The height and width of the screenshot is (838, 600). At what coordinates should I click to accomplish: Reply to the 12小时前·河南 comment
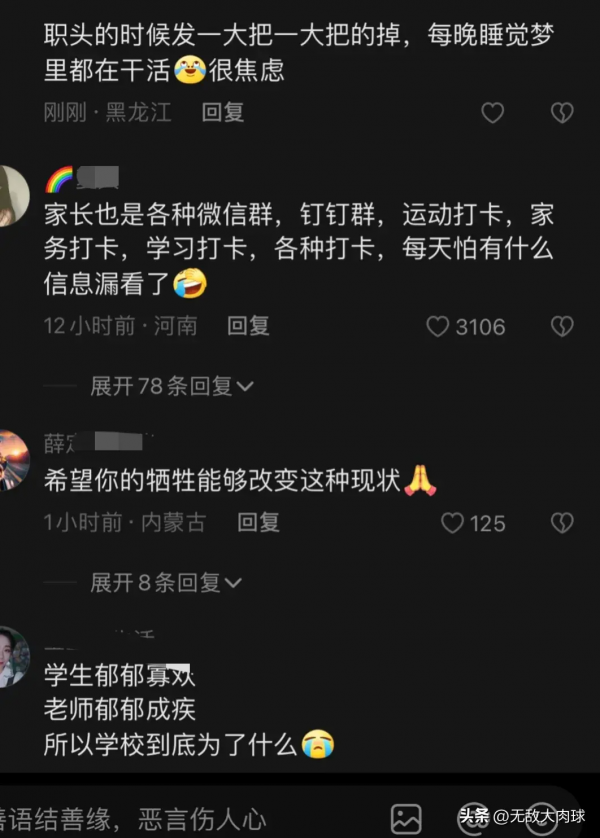coord(248,326)
